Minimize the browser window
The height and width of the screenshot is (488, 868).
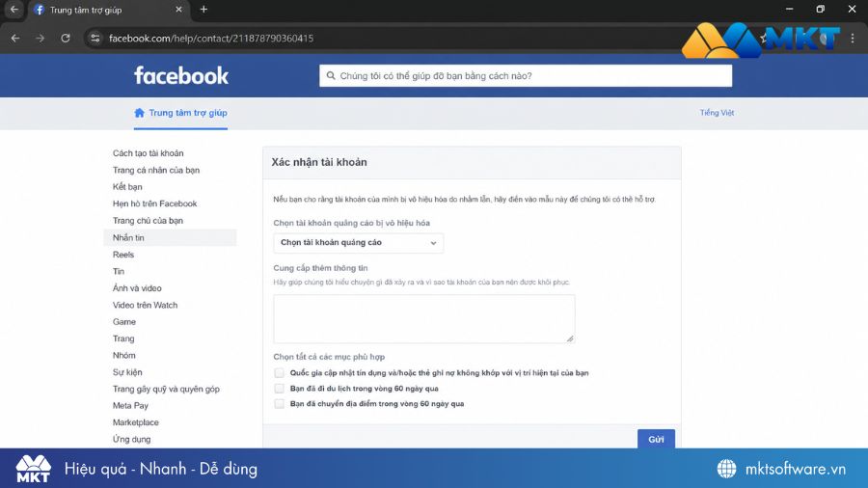point(789,10)
